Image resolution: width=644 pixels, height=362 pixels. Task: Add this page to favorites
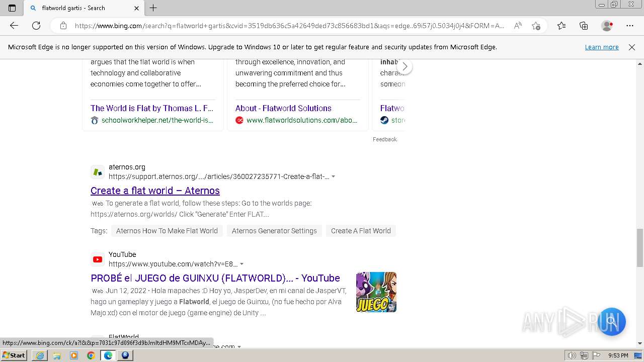pyautogui.click(x=536, y=26)
